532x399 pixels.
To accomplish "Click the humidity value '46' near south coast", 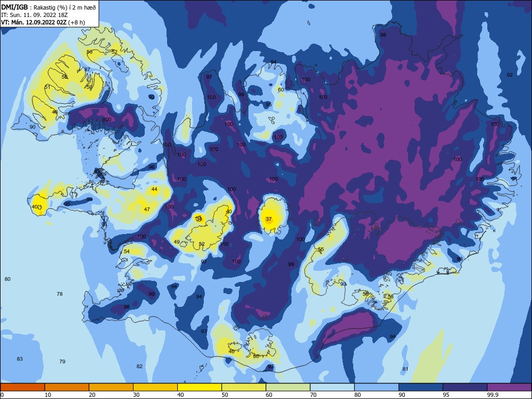I will tap(231, 352).
